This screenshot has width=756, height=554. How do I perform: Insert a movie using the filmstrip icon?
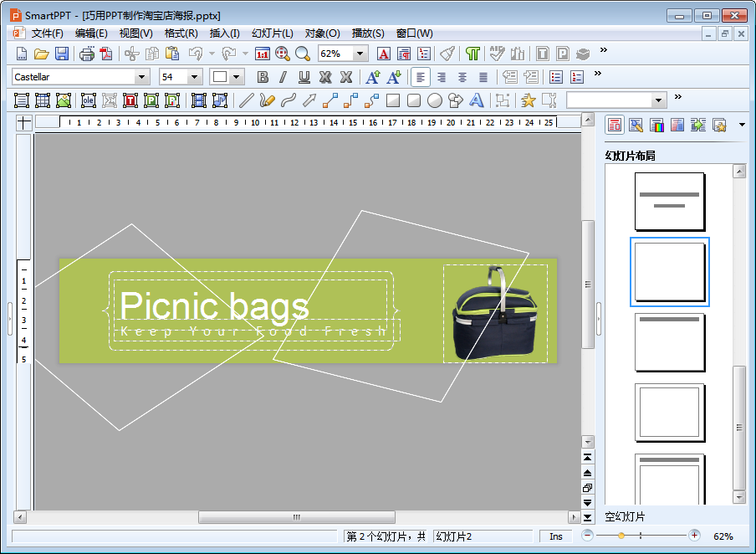[199, 100]
